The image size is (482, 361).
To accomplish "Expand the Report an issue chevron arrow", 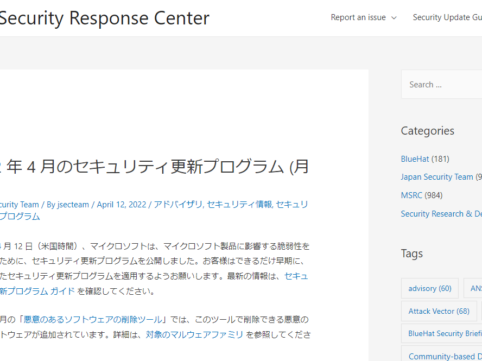I will 394,18.
